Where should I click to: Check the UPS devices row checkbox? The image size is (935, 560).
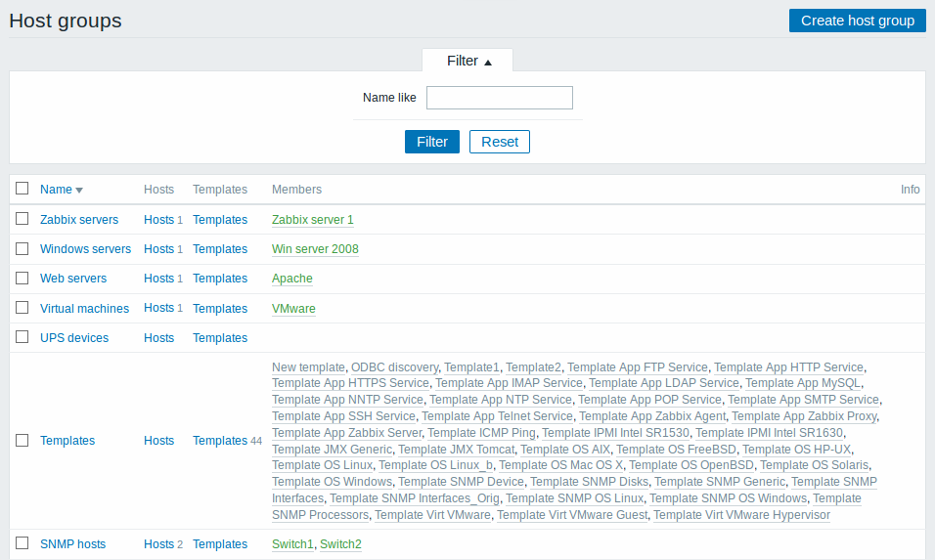pyautogui.click(x=22, y=336)
